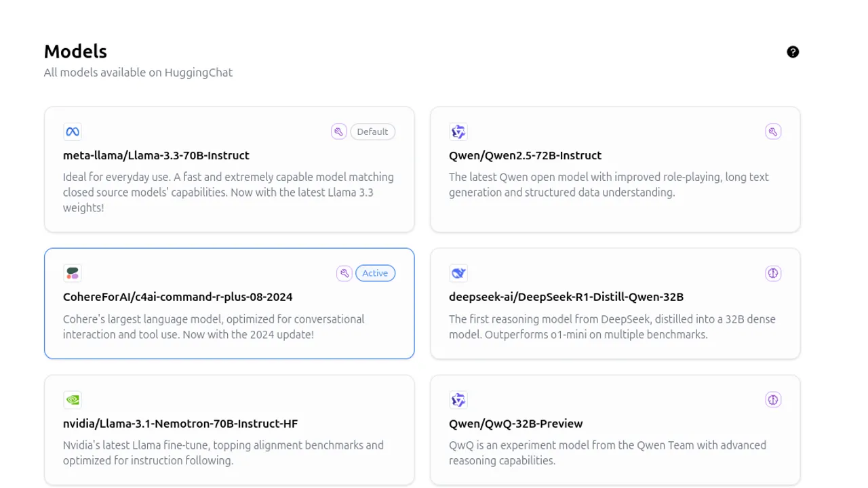The height and width of the screenshot is (488, 868).
Task: Click the tools icon on Llama-3.3-70B-Instruct card
Action: pyautogui.click(x=339, y=131)
